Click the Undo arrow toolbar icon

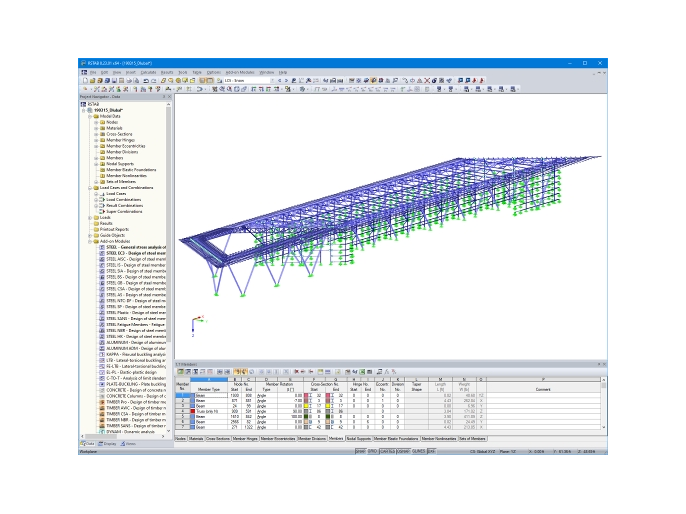(x=146, y=80)
